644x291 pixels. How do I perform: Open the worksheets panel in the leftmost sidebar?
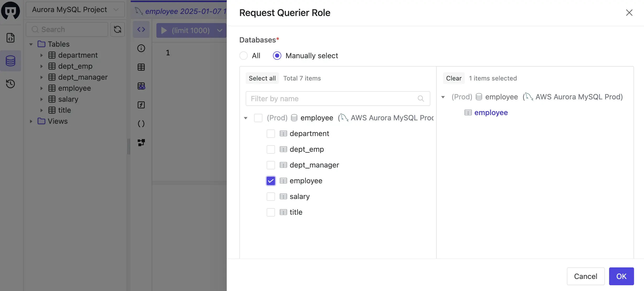click(10, 37)
